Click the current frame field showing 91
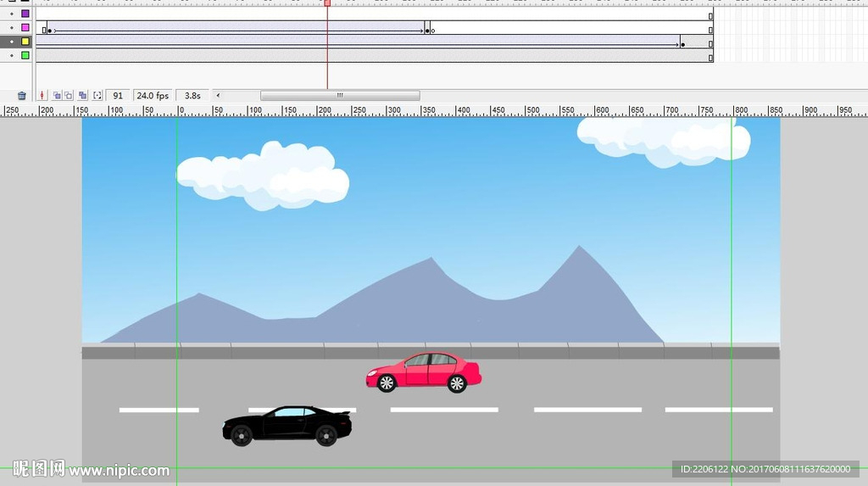 coord(118,95)
